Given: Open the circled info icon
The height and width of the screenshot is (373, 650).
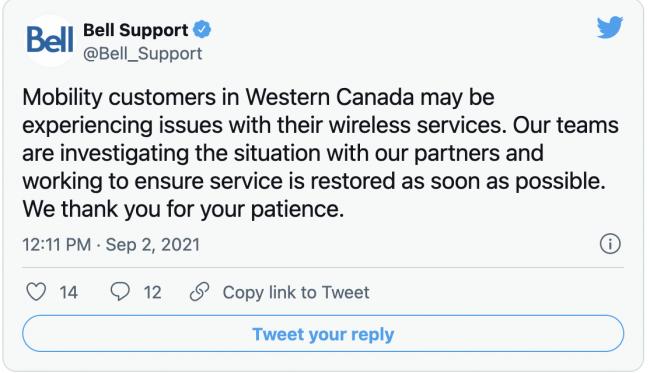Looking at the screenshot, I should tap(610, 244).
